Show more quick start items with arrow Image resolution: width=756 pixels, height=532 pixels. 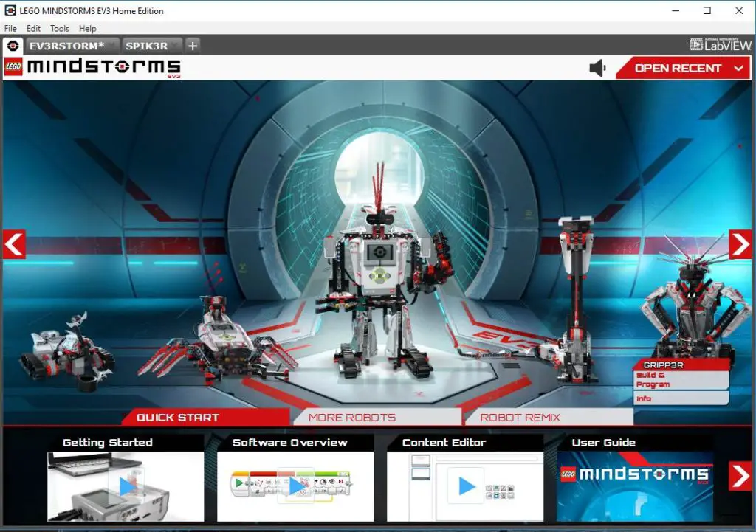tap(740, 476)
